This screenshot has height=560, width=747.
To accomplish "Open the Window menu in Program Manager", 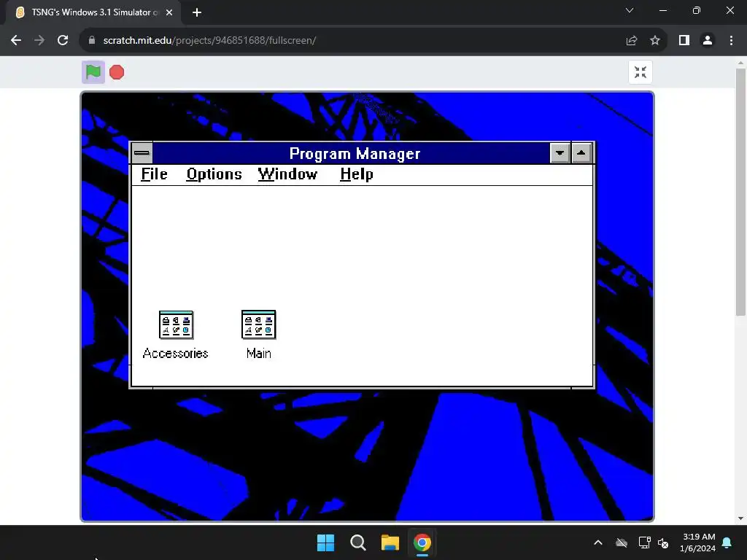I will click(287, 174).
